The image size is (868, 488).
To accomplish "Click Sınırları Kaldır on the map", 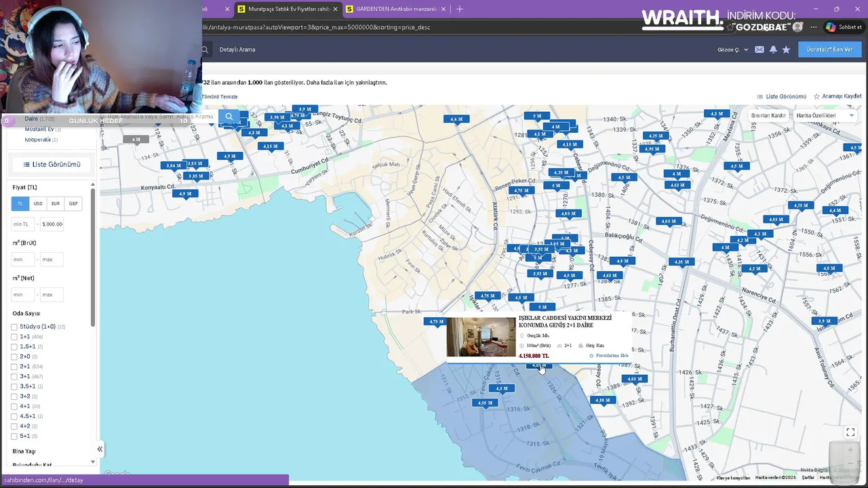I will [768, 115].
